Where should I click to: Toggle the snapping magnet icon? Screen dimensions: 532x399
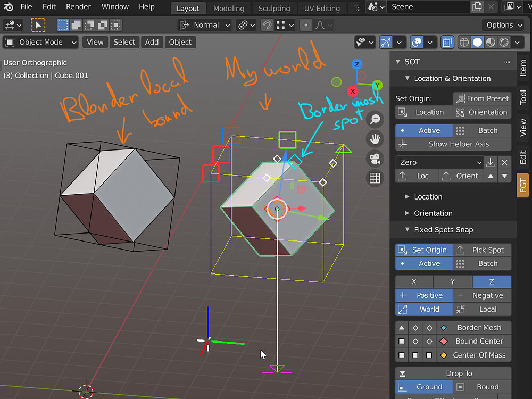pyautogui.click(x=267, y=25)
